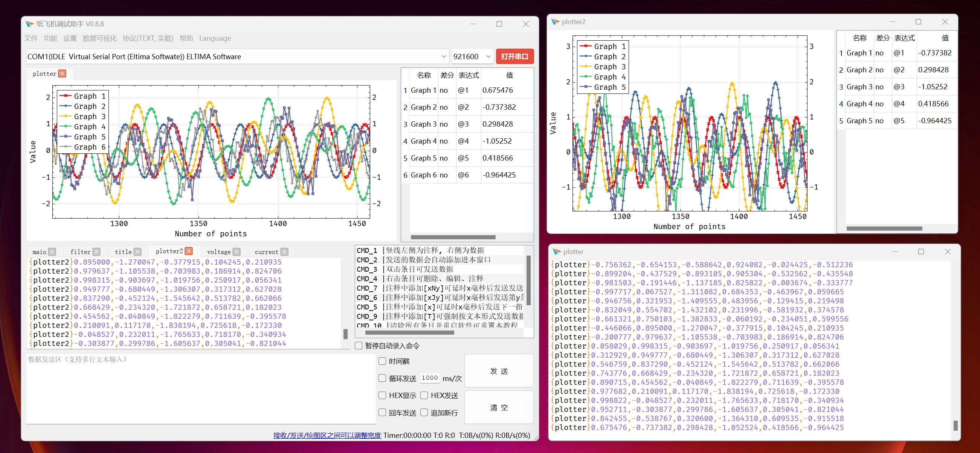Click the red 打开串口 button

pos(514,56)
